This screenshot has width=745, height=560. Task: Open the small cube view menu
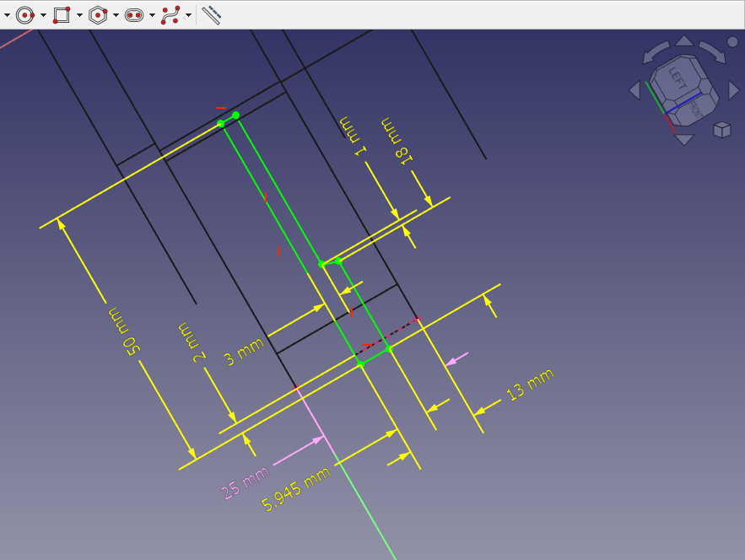(721, 129)
